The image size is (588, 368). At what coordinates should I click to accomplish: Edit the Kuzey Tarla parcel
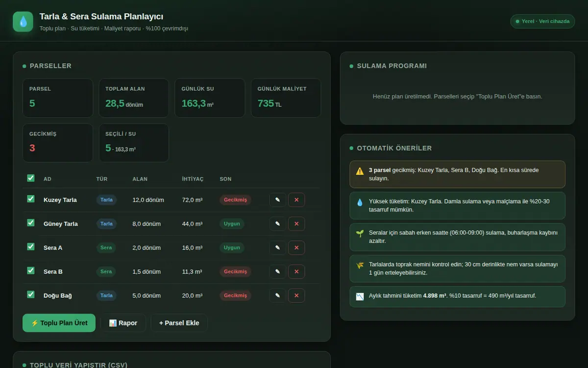277,200
